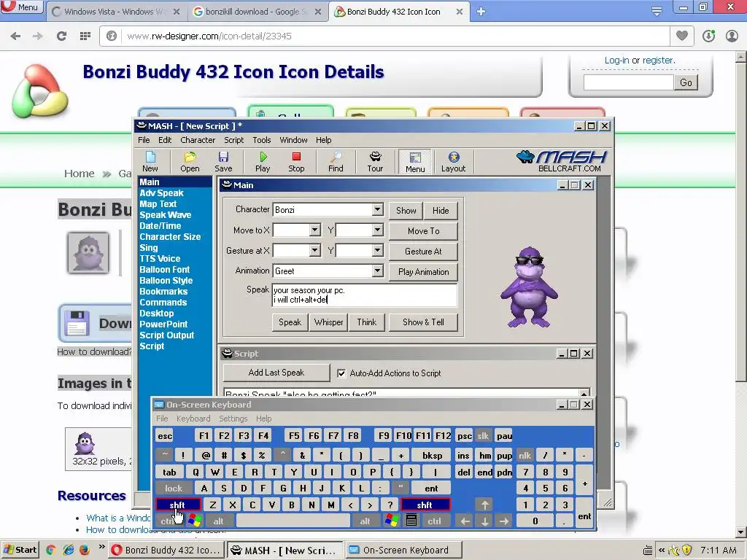Reload the page in the Opera browser
747x560 pixels.
(61, 36)
